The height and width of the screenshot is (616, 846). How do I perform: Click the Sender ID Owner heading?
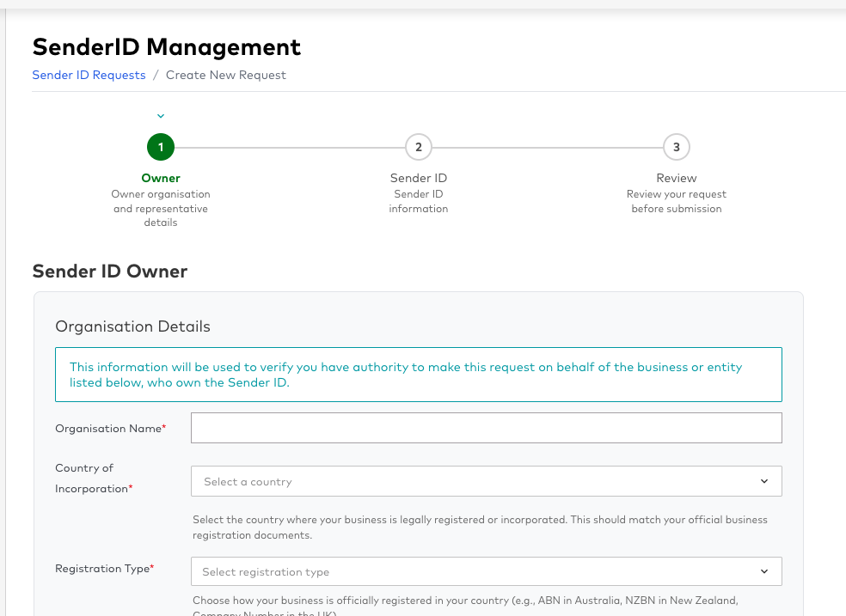pos(110,271)
